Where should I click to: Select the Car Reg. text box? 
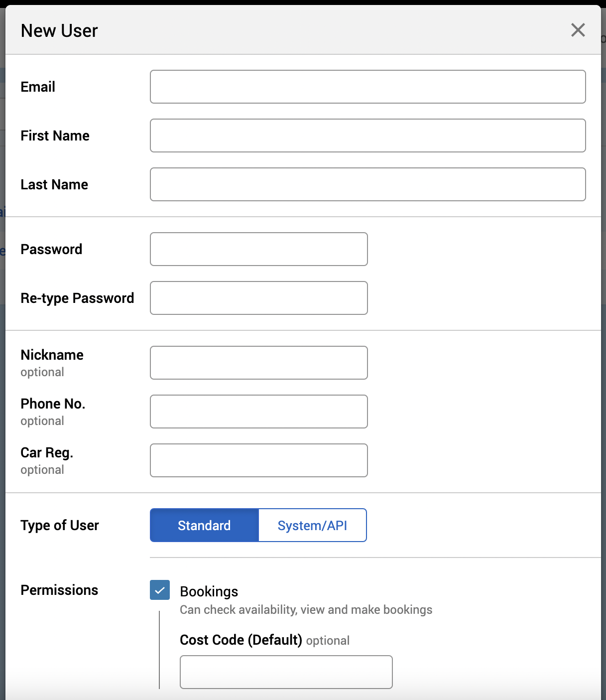[258, 460]
